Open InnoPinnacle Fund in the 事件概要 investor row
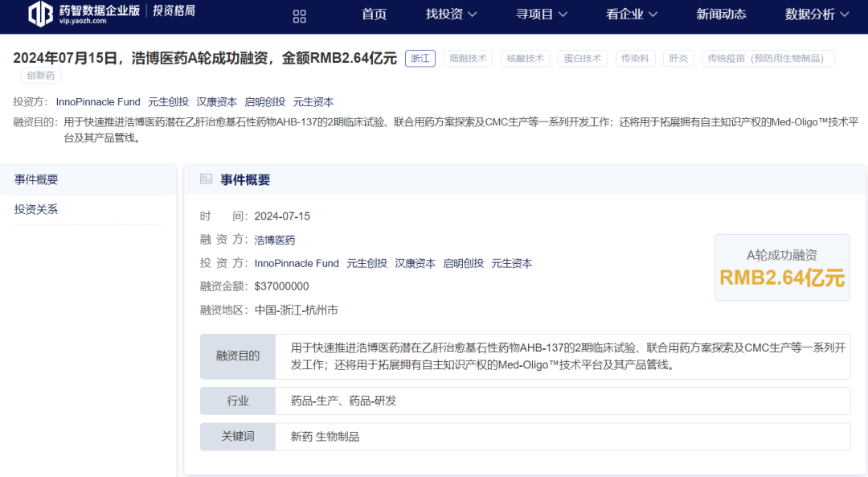Screen dimensions: 868x477 [297, 263]
